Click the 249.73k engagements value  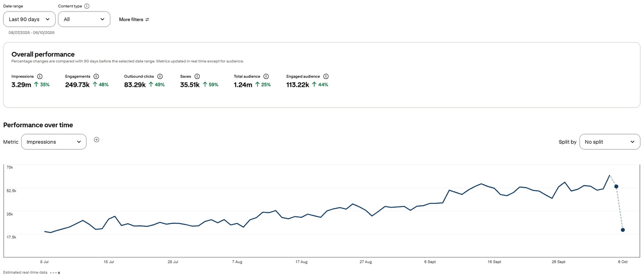[77, 85]
